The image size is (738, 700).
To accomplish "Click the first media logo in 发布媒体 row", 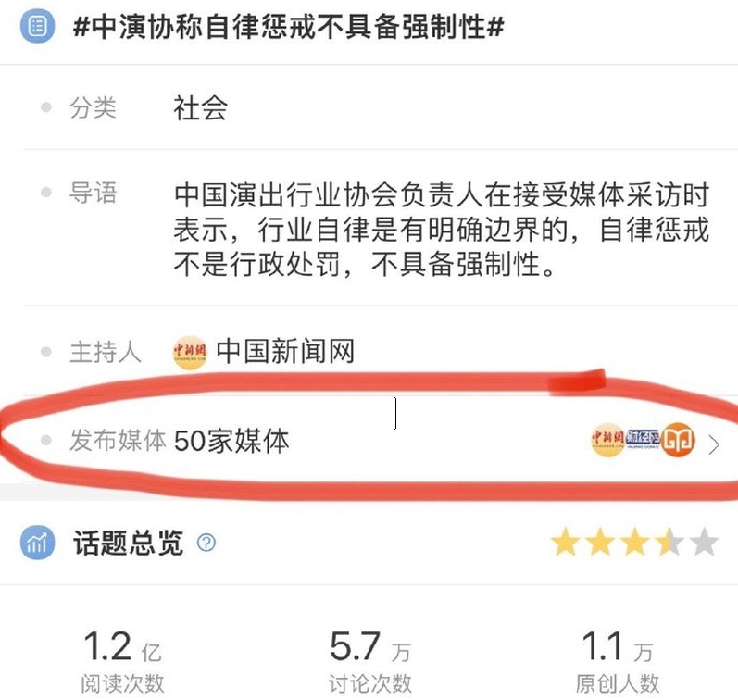I will [607, 440].
